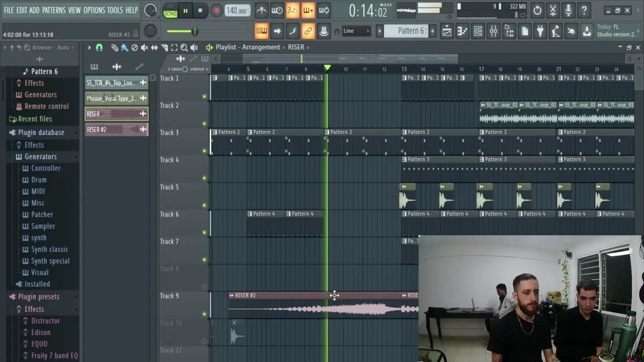
Task: Open the Browser view icon
Action: (509, 31)
